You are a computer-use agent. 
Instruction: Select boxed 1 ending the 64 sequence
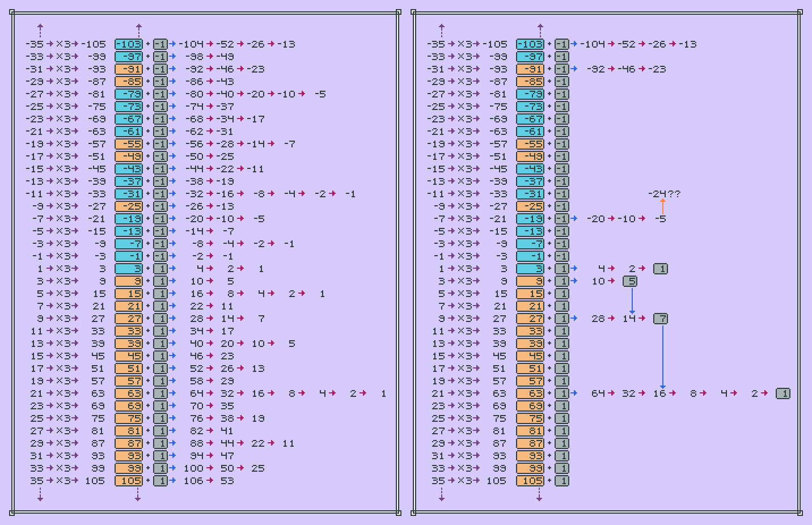point(783,393)
